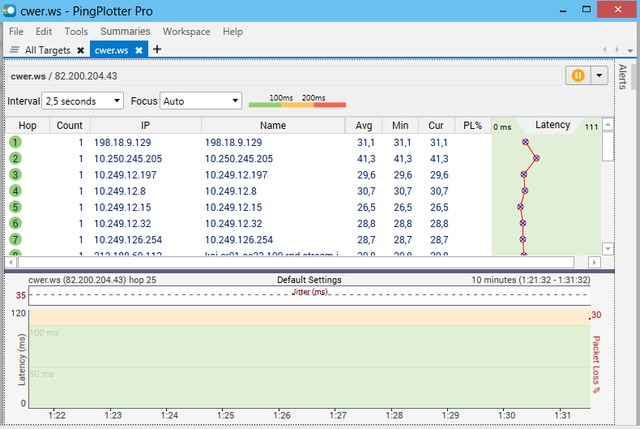Click the 10 minutes time range label

point(531,280)
